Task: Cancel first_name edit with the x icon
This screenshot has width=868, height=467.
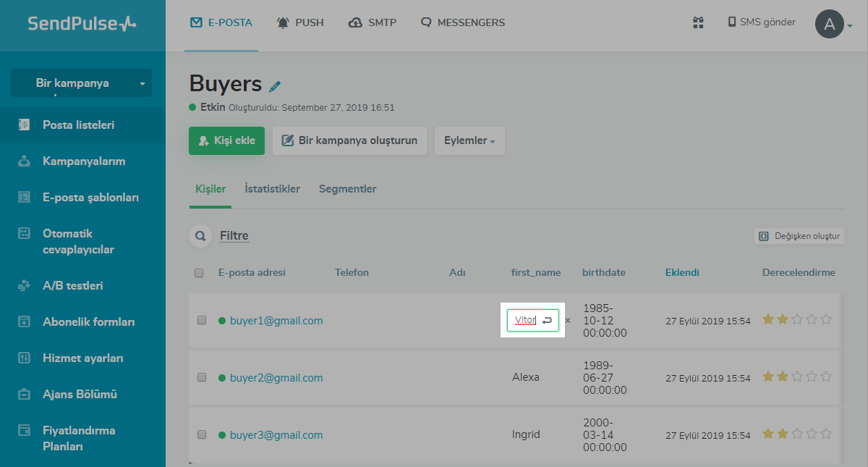Action: point(568,320)
